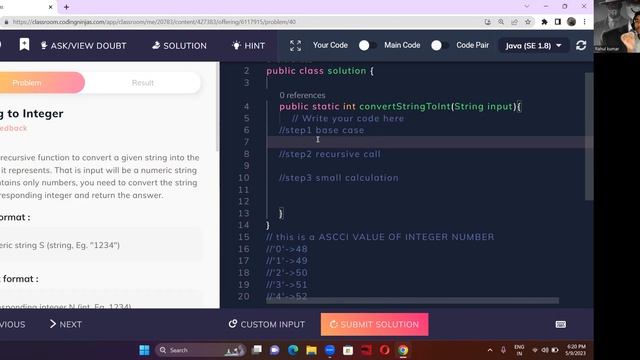The height and width of the screenshot is (360, 640).
Task: Switch to the Problem tab
Action: point(27,83)
